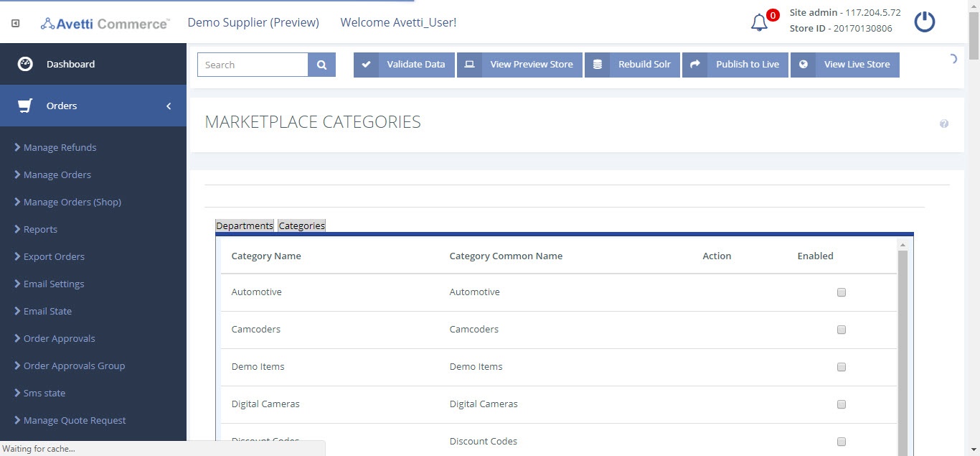Expand Email State chevron in sidebar
The width and height of the screenshot is (980, 456).
click(x=17, y=311)
